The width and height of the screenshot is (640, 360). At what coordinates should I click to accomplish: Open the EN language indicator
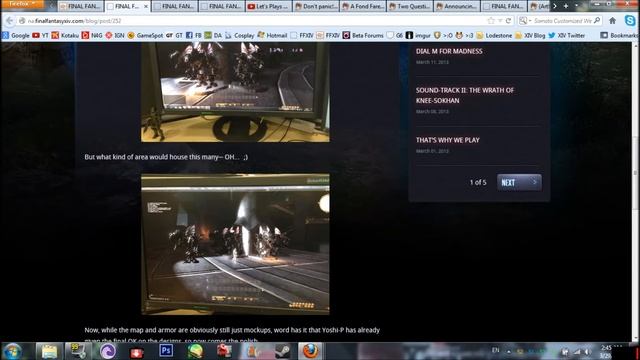pyautogui.click(x=496, y=350)
